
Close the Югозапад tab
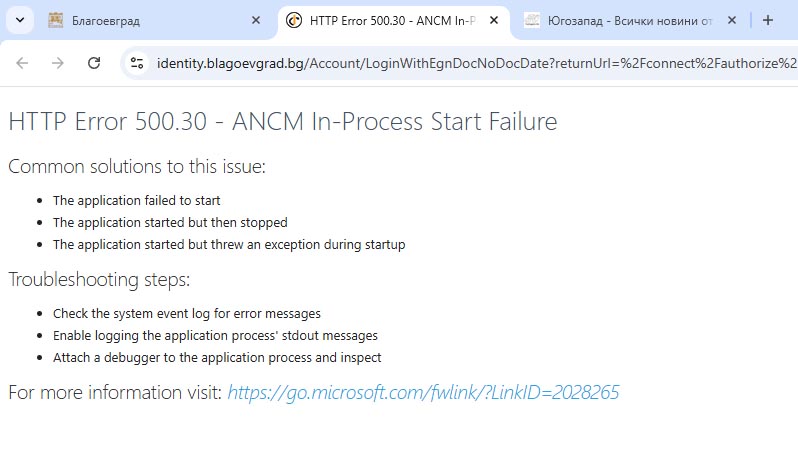732,20
